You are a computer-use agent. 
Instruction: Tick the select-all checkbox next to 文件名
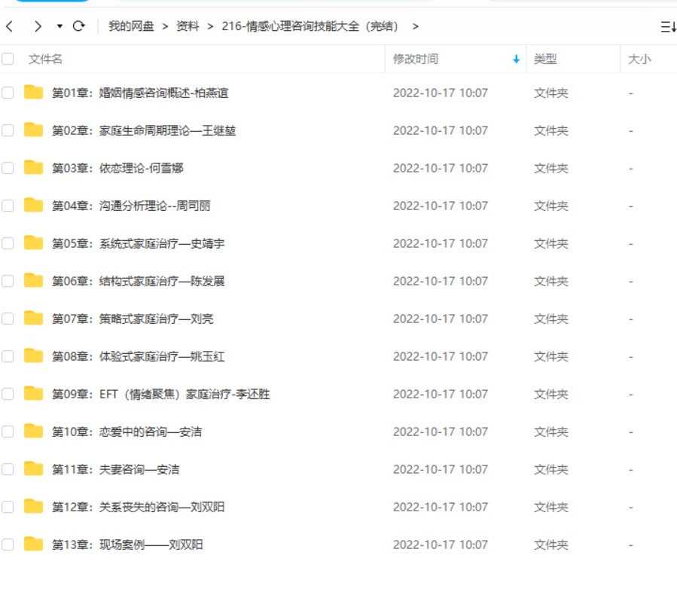8,59
